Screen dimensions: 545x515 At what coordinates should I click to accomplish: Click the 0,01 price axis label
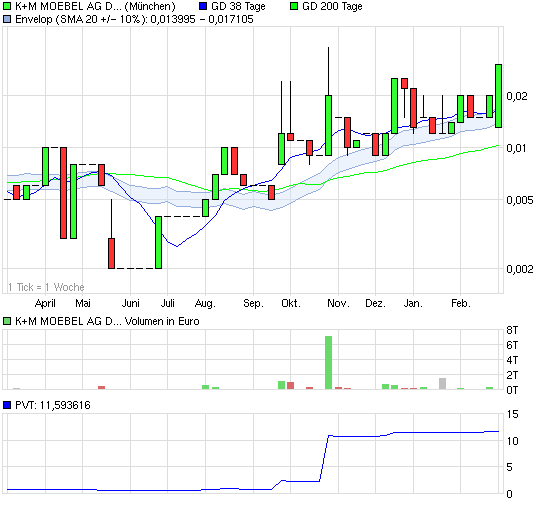click(516, 148)
